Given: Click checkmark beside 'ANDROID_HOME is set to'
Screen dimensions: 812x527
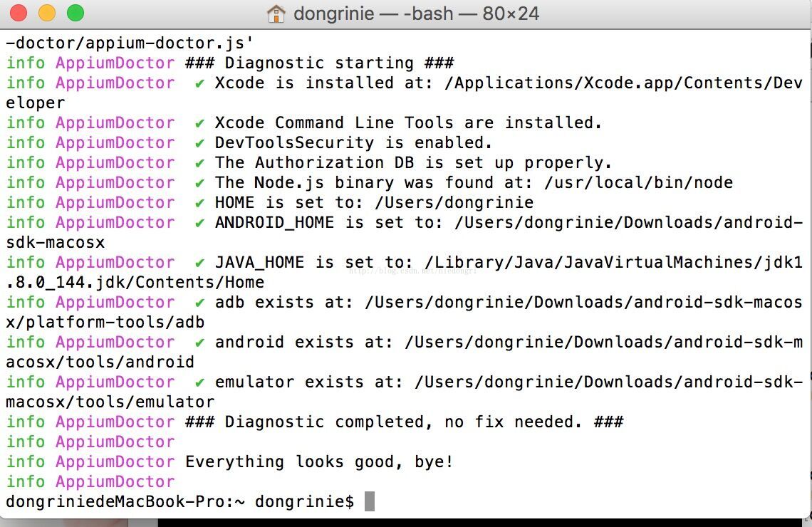Looking at the screenshot, I should coord(200,223).
